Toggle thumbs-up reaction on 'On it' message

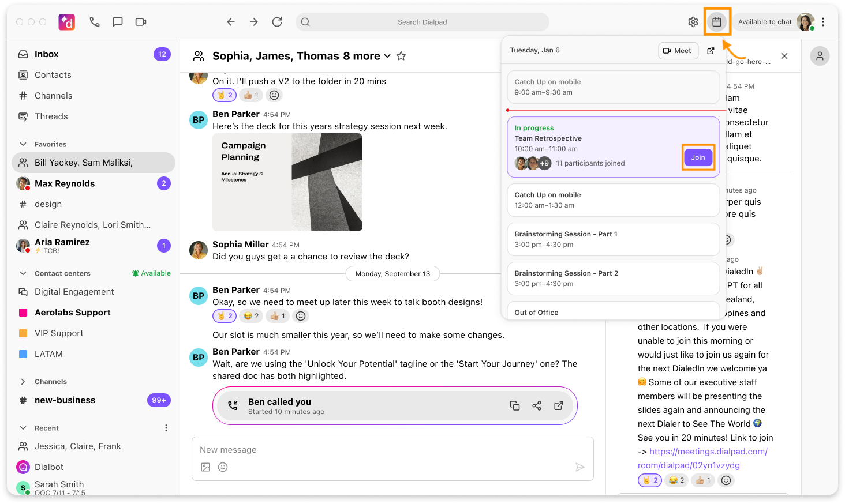click(251, 95)
